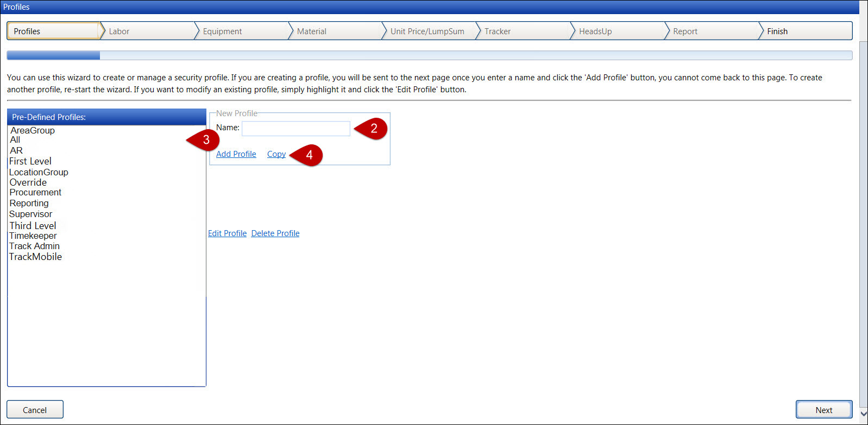Go to the Equipment step tab
Image resolution: width=868 pixels, height=425 pixels.
(x=222, y=31)
